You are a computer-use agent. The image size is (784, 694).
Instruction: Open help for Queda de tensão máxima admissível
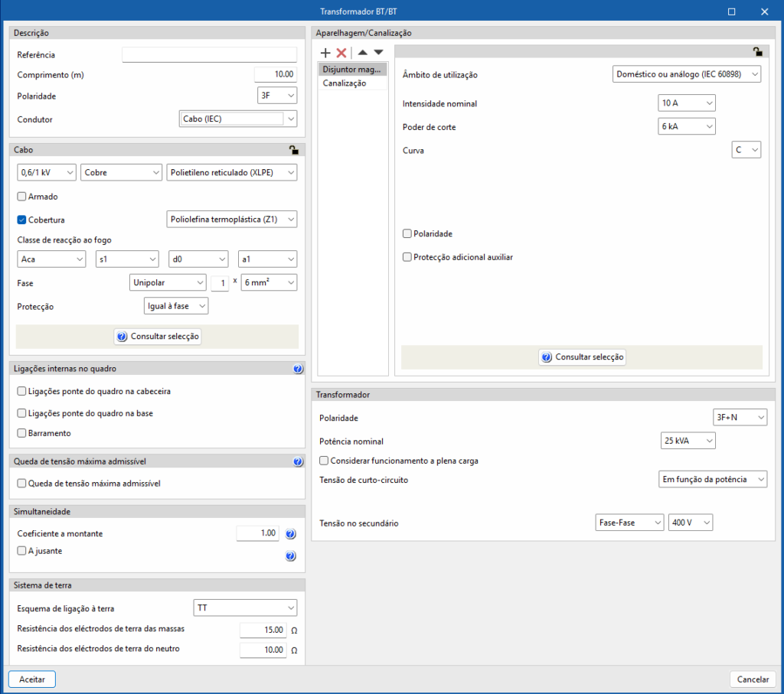pos(298,462)
